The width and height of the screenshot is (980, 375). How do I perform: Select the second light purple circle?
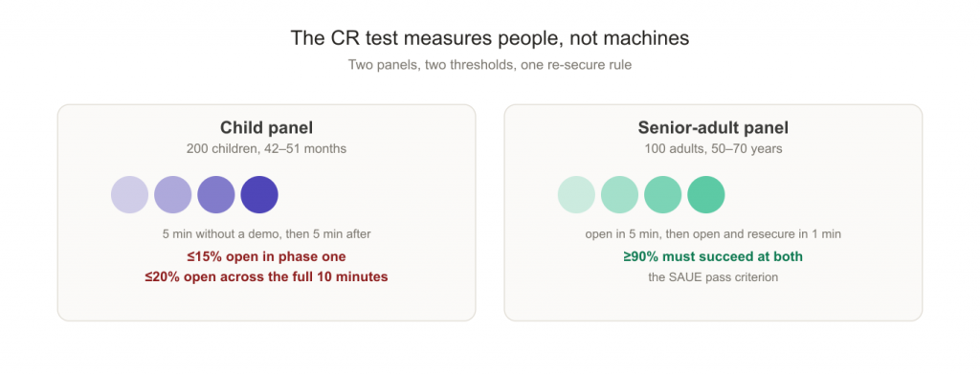click(x=172, y=194)
